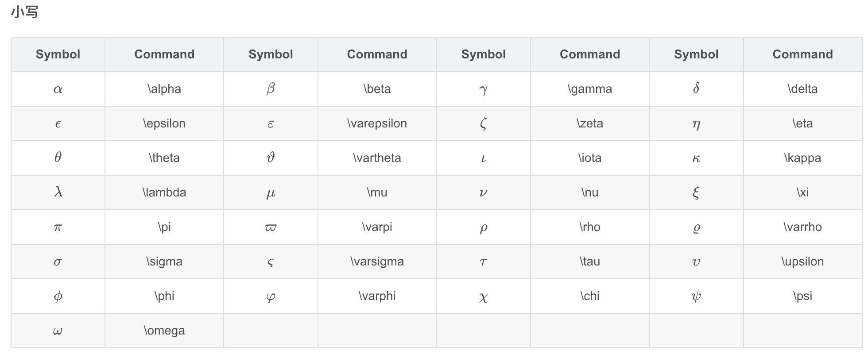Select the \varpi command text
Viewport: 868px width, 354px height.
[377, 227]
